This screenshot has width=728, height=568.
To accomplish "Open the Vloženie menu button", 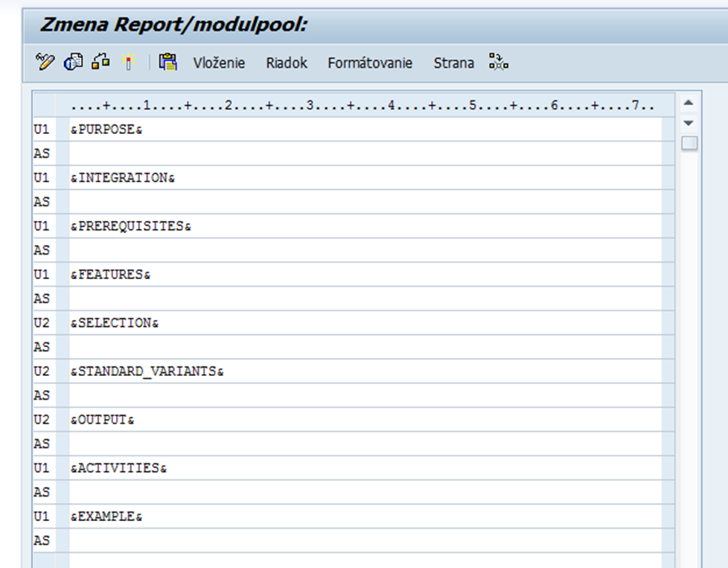I will click(x=219, y=63).
